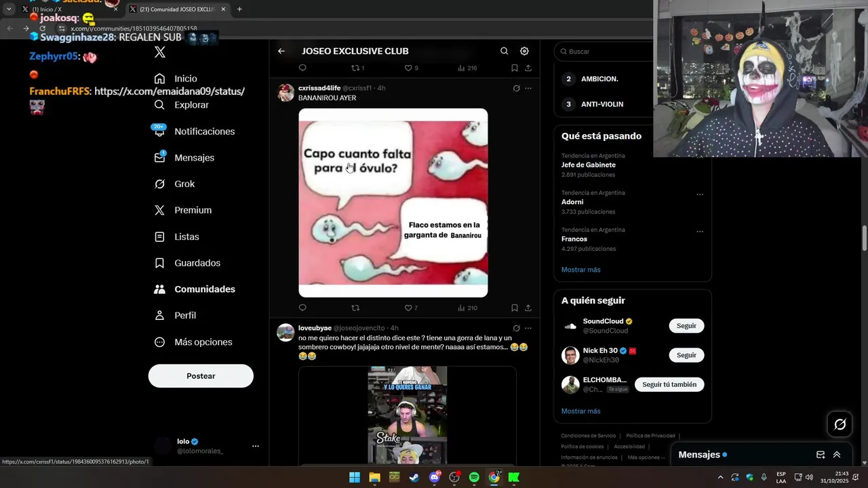Reply to the cxrissad4life post
Viewport: 868px width, 488px height.
point(302,308)
